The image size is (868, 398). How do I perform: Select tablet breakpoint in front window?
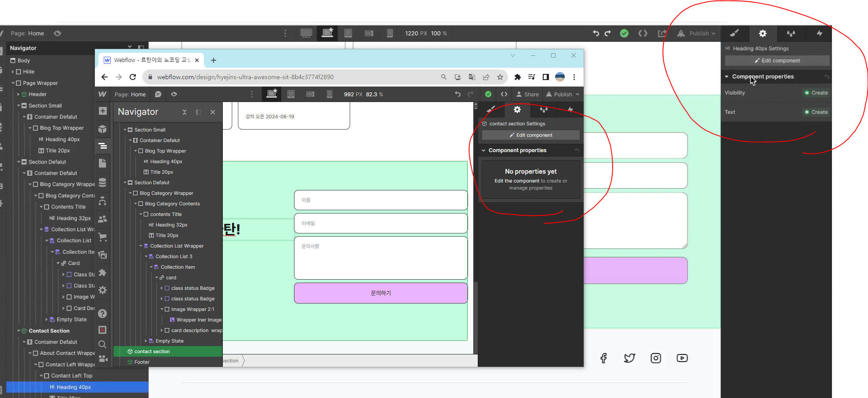[x=291, y=94]
